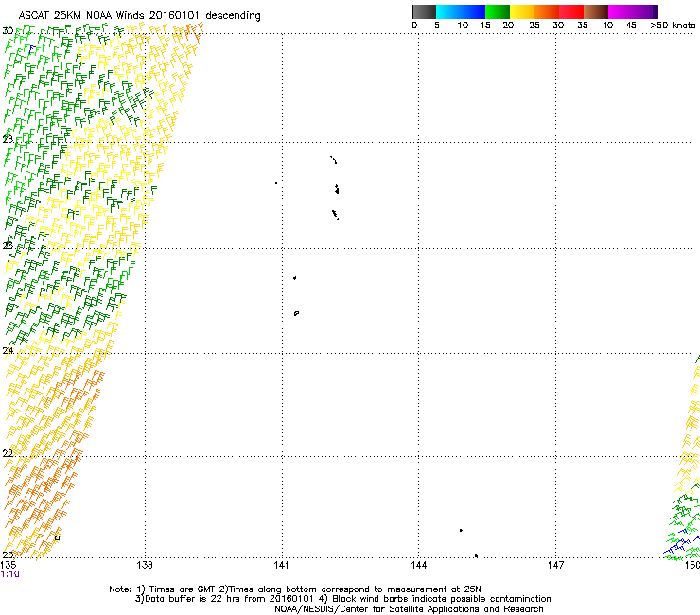The height and width of the screenshot is (615, 700).
Task: Click the island dot just left of 141E
Action: click(276, 184)
